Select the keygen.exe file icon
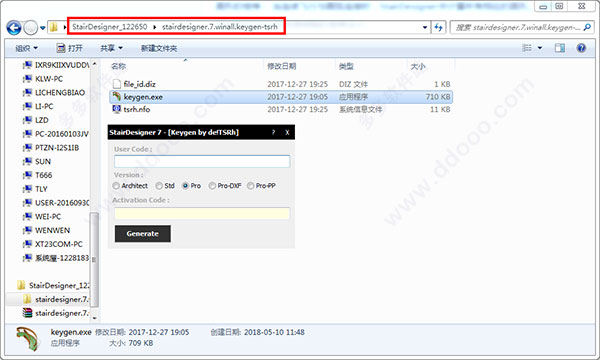 [117, 96]
